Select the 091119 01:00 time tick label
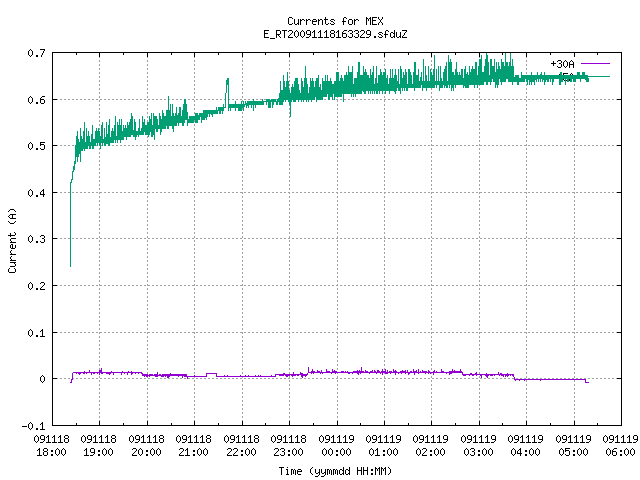Image resolution: width=640 pixels, height=480 pixels. pyautogui.click(x=384, y=446)
